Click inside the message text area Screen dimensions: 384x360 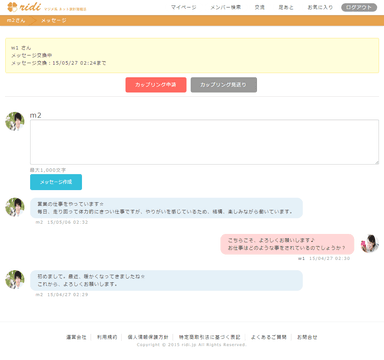coord(204,142)
